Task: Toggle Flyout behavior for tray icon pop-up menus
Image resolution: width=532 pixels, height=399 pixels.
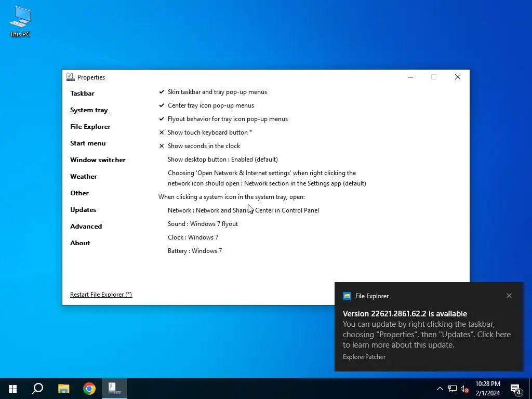Action: click(223, 119)
